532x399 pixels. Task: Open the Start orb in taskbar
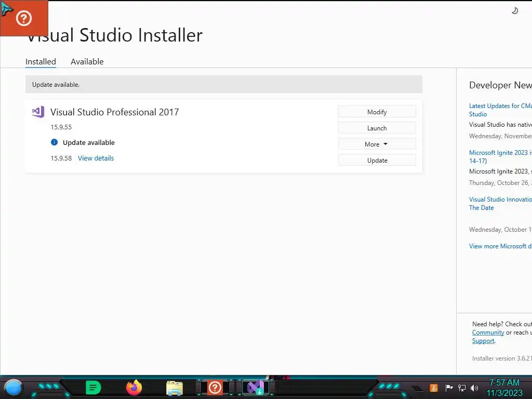(x=14, y=388)
